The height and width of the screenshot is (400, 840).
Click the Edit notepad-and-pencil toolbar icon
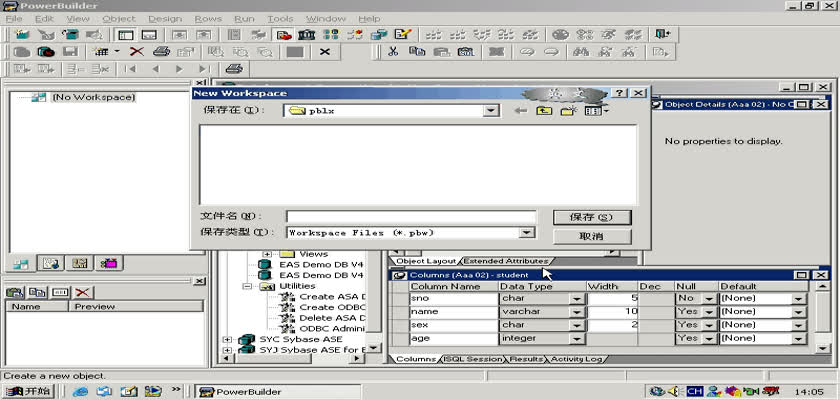(x=402, y=35)
